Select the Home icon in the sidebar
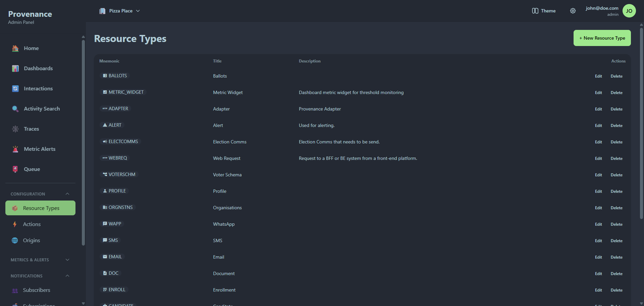This screenshot has height=306, width=644. [x=15, y=48]
